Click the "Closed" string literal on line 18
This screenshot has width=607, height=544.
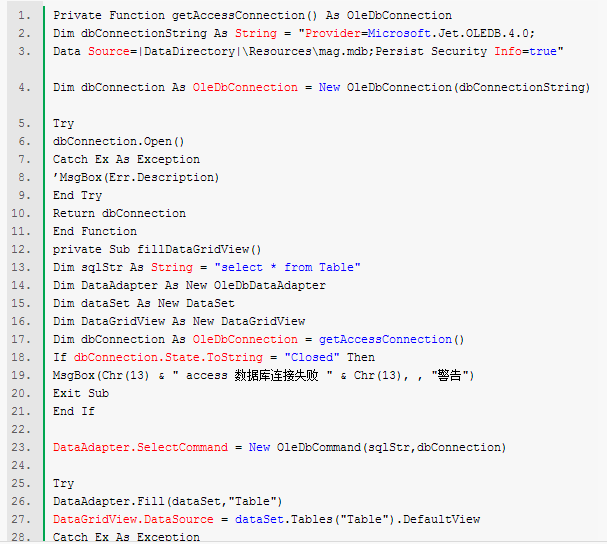click(312, 357)
